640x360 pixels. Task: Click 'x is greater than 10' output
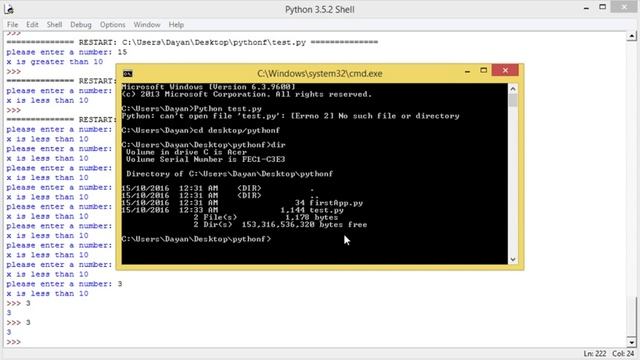tap(55, 62)
